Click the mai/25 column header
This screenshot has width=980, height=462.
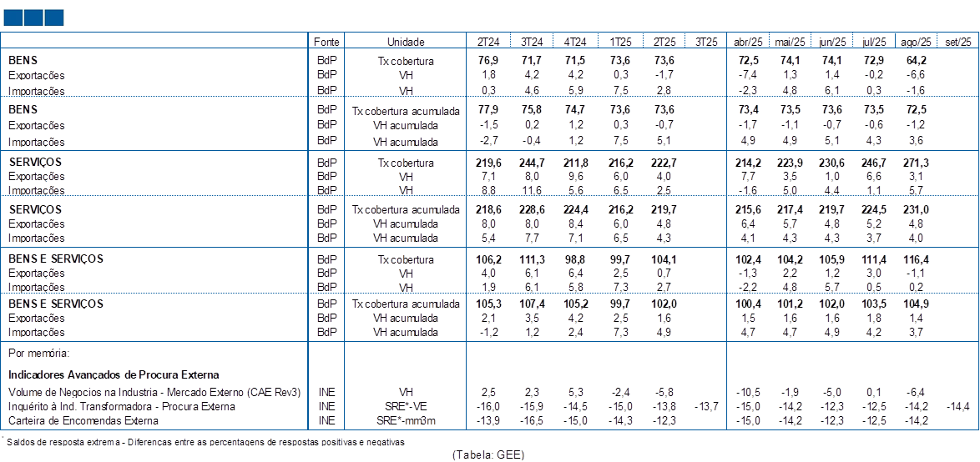tap(791, 41)
